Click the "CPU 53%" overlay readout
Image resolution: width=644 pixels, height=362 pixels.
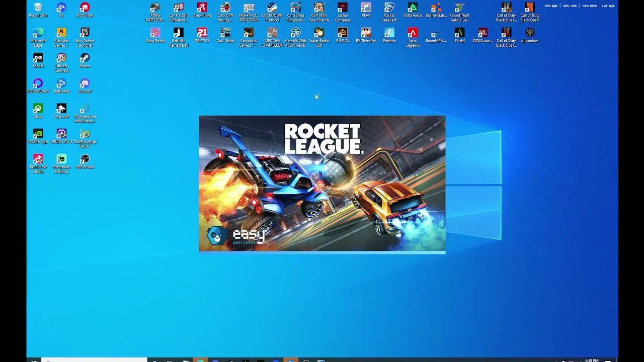(590, 6)
